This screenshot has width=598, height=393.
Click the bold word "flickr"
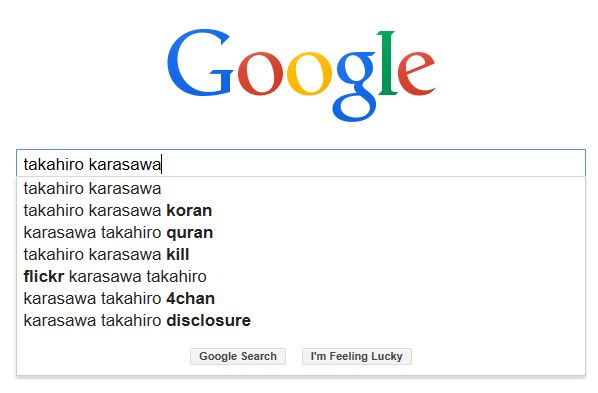pyautogui.click(x=44, y=277)
